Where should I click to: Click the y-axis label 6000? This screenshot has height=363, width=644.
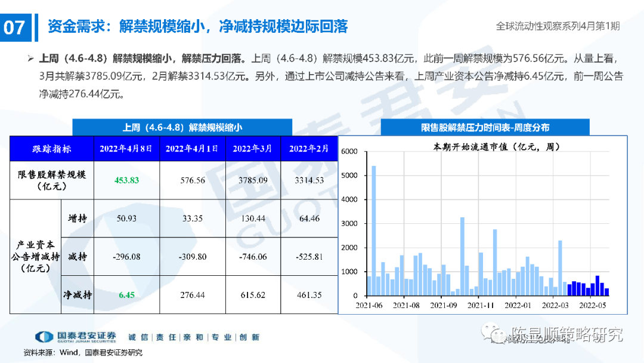349,151
